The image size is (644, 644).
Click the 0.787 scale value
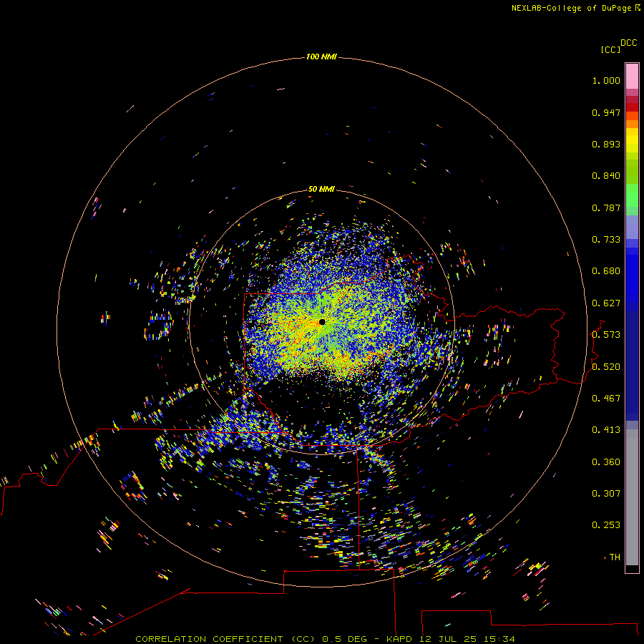pos(606,208)
